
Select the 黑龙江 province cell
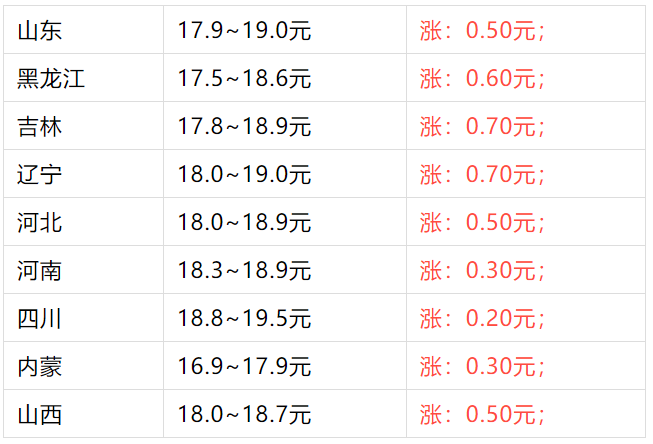click(x=51, y=78)
